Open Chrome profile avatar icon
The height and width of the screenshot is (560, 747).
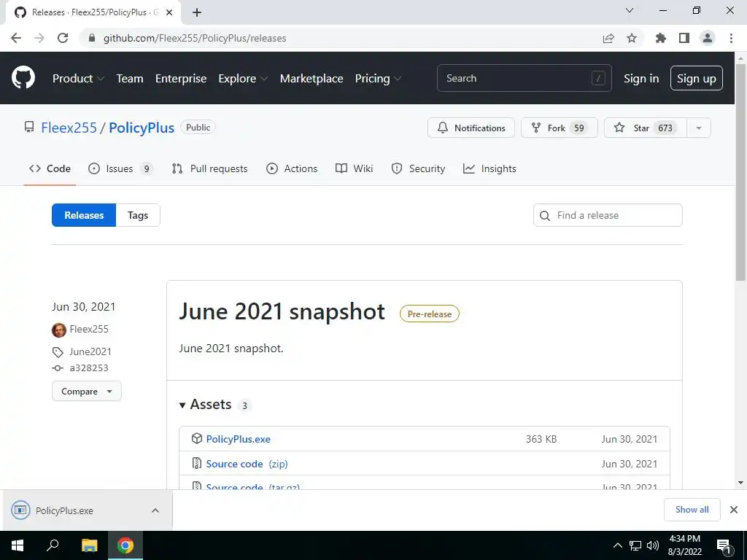708,38
